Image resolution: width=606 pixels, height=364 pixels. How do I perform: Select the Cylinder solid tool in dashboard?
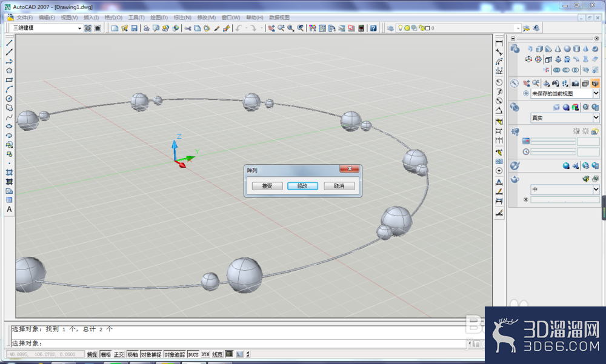pyautogui.click(x=576, y=49)
